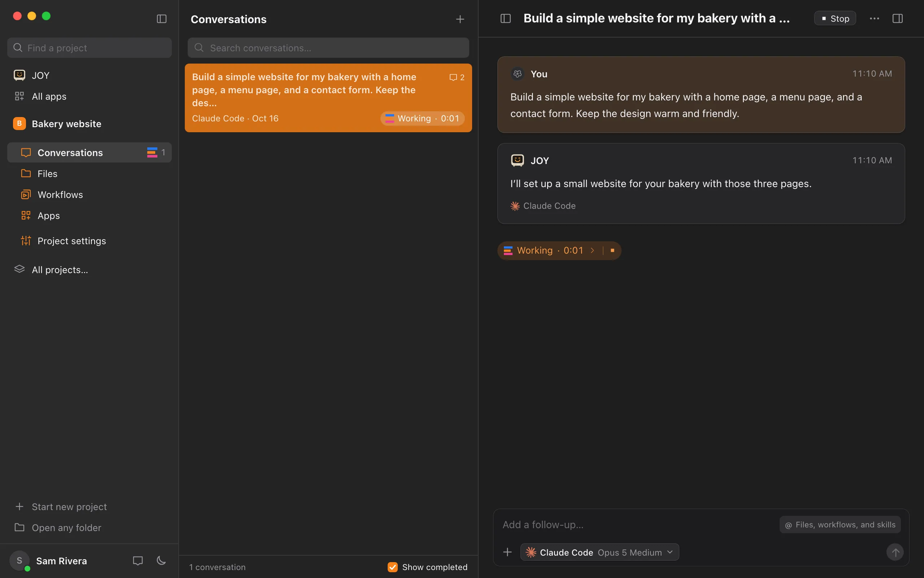Start a new conversation with plus icon

[460, 19]
